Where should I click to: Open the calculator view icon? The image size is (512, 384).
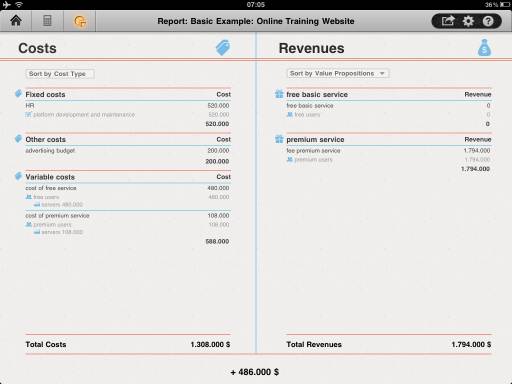point(47,21)
